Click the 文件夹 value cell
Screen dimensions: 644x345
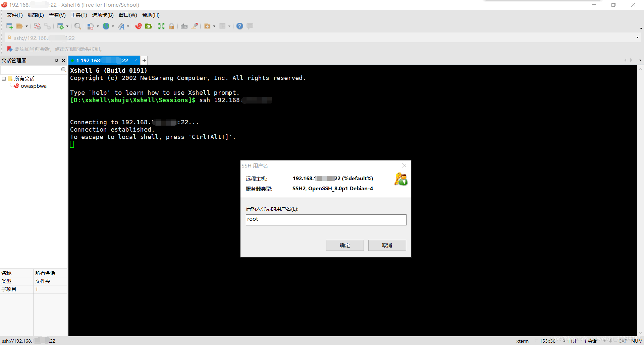point(50,281)
